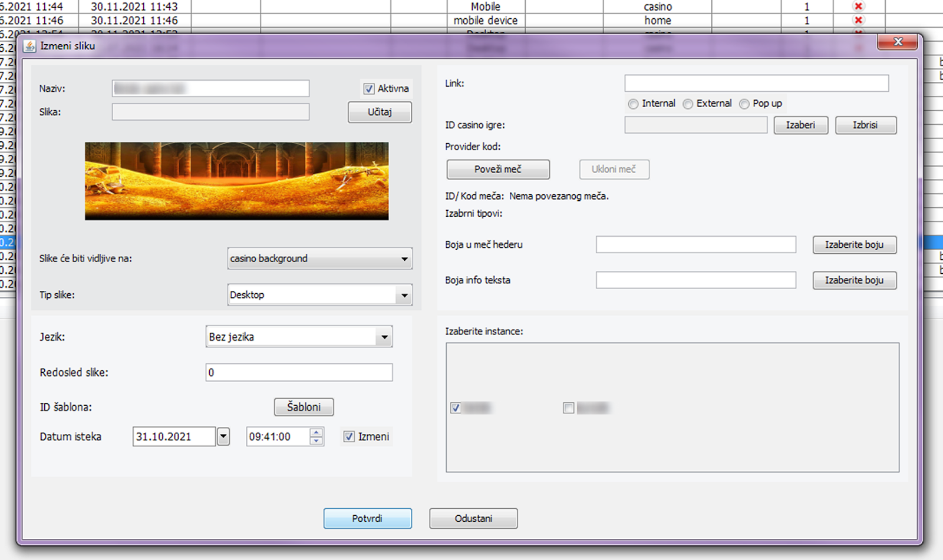Toggle the Izmeni checkbox

(x=349, y=436)
